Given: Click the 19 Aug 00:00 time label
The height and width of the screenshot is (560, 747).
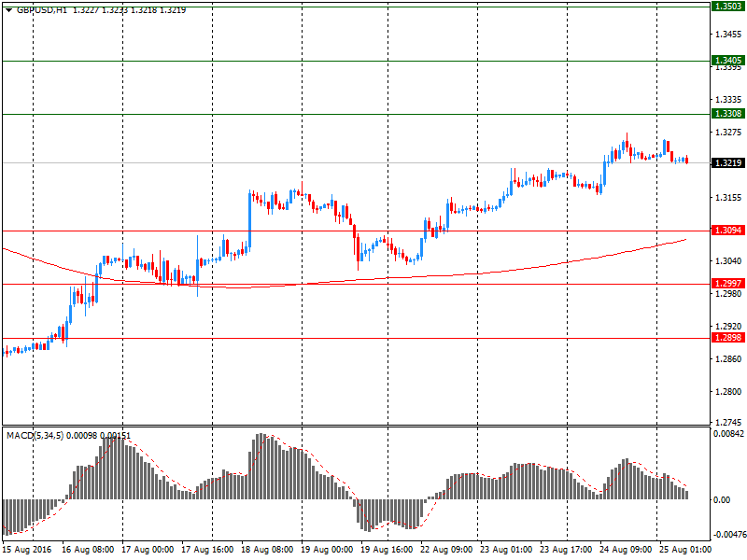Looking at the screenshot, I should [327, 550].
